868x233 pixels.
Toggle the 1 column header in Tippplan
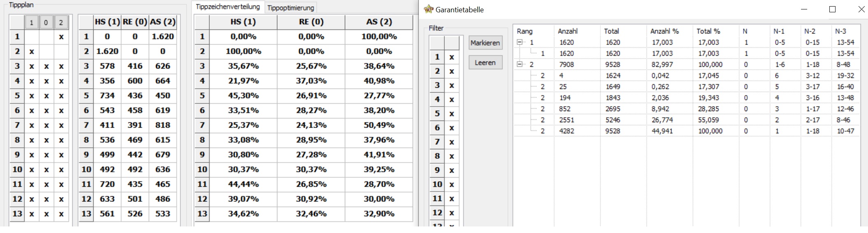pos(31,23)
